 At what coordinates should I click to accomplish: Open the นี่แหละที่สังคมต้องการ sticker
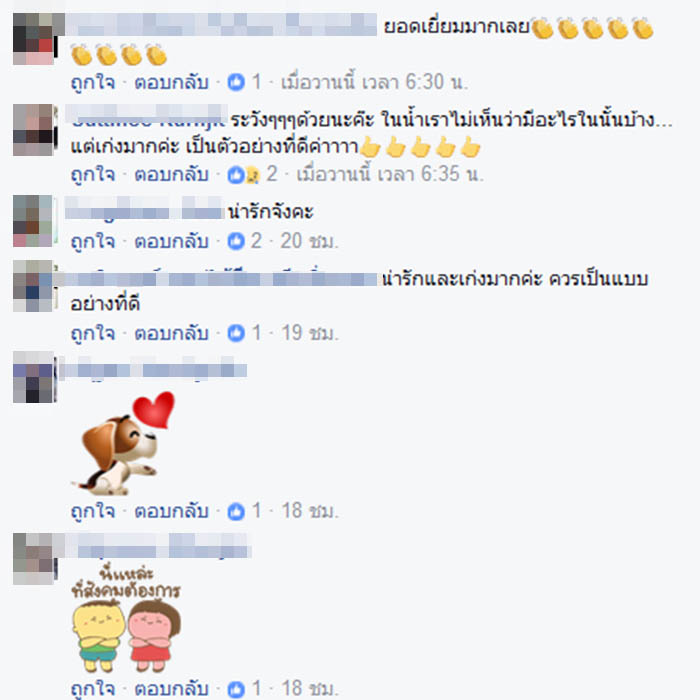point(126,619)
